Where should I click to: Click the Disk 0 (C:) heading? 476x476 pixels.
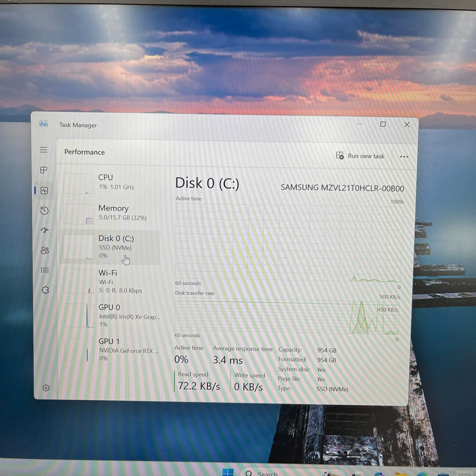pos(207,183)
